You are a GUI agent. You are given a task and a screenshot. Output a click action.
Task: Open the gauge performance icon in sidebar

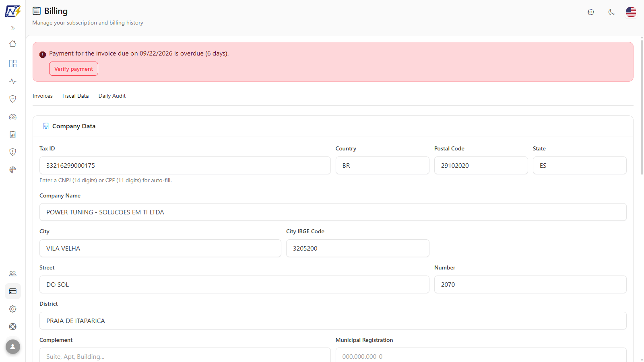coord(13,117)
